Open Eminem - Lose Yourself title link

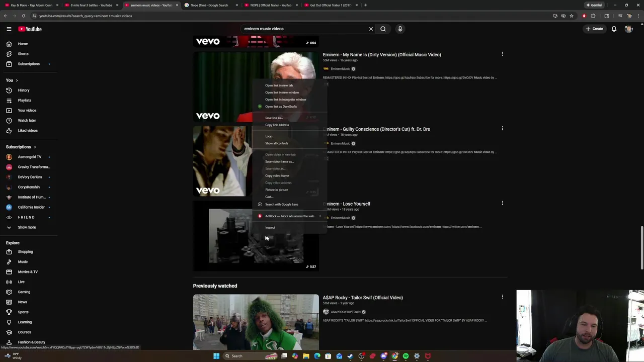(347, 204)
